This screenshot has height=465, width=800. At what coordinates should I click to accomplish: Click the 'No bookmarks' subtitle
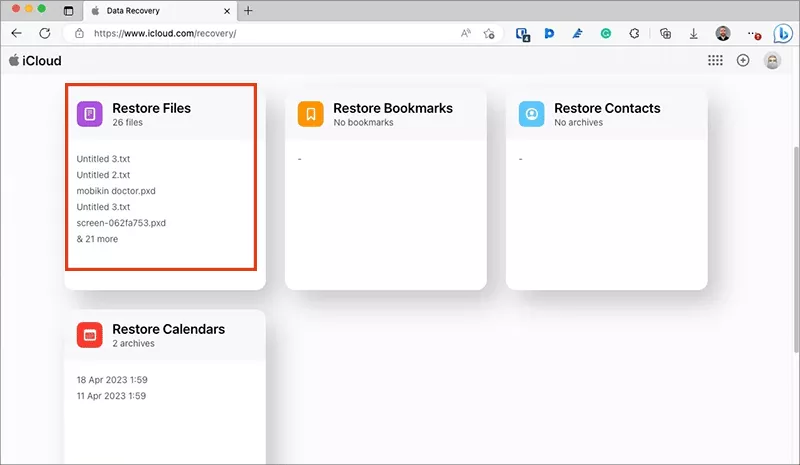(363, 123)
